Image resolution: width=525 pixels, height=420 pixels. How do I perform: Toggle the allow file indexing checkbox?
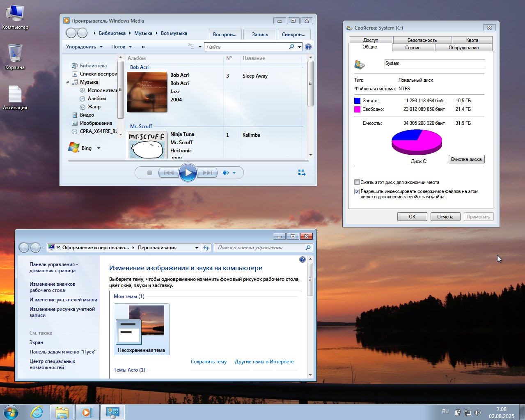point(357,191)
